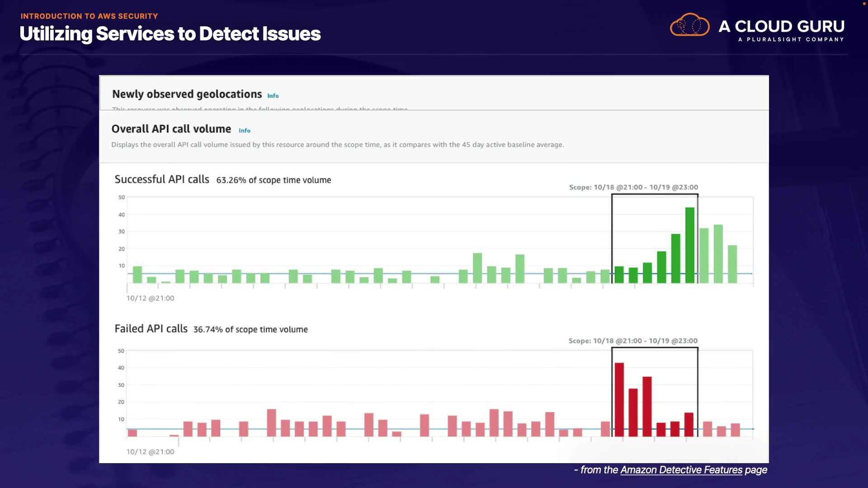The image size is (868, 488).
Task: Click the 10/12 @21:00 label under red chart
Action: [150, 452]
